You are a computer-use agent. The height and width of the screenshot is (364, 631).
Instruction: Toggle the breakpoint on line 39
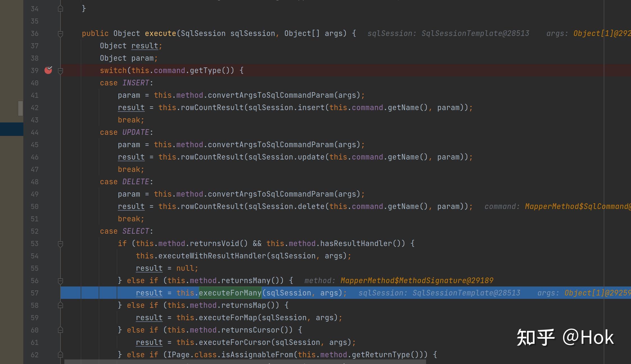(x=48, y=70)
